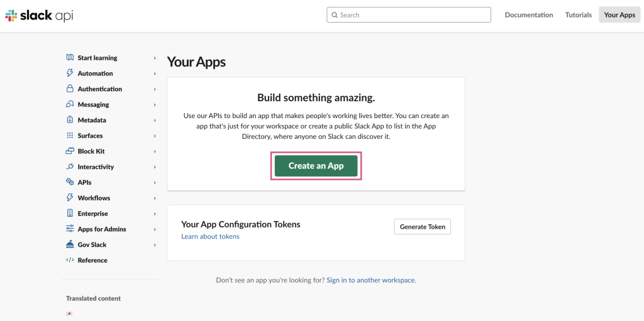Expand the Enterprise section arrow

pos(155,214)
